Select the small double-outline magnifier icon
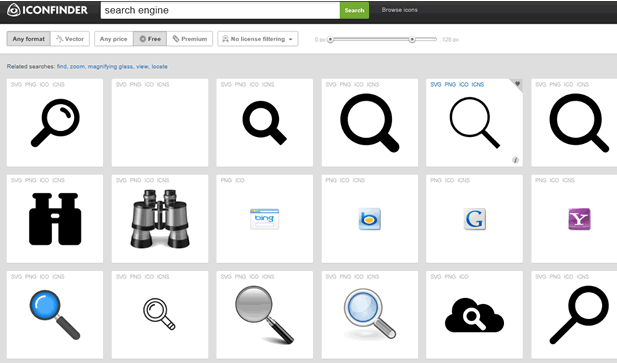 tap(159, 314)
